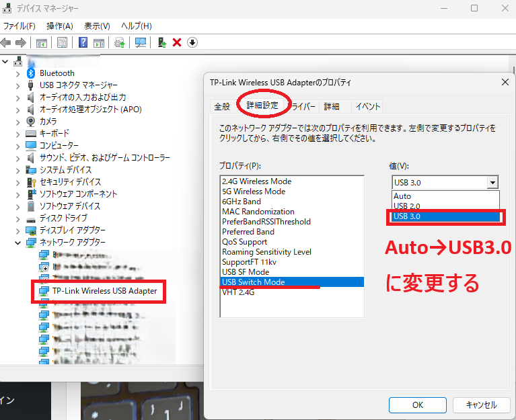Click the ディスプレイ アダプター icon
516x420 pixels.
click(31, 230)
